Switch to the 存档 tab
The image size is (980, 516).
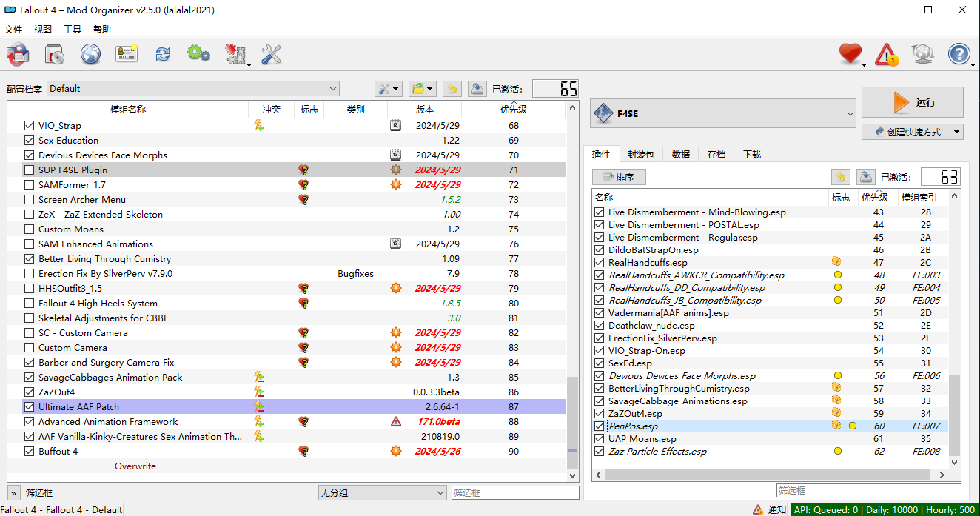(716, 154)
